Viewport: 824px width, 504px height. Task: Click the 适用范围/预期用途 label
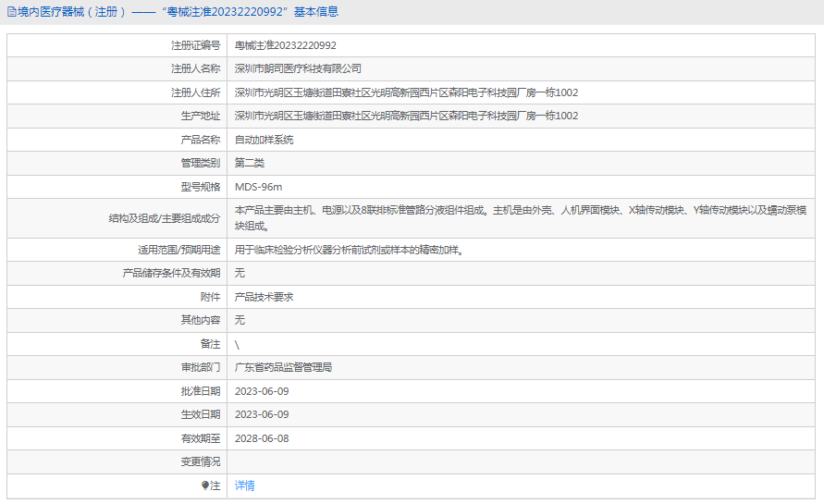pyautogui.click(x=179, y=251)
